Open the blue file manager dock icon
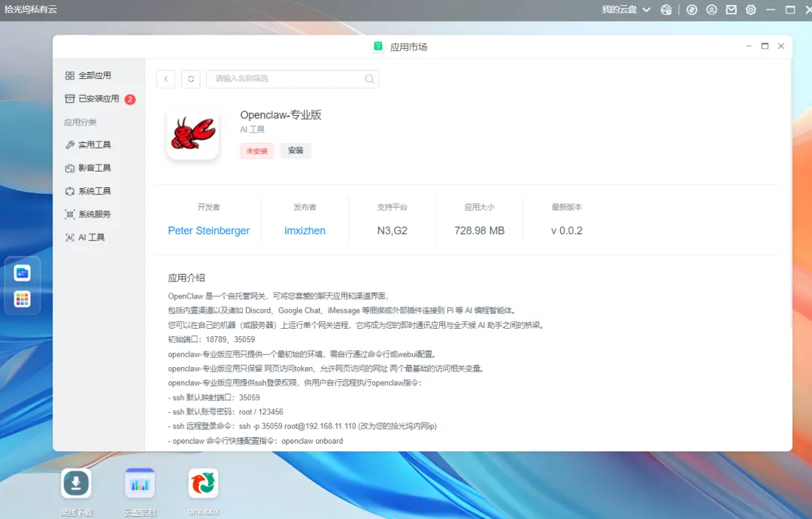 tap(23, 273)
